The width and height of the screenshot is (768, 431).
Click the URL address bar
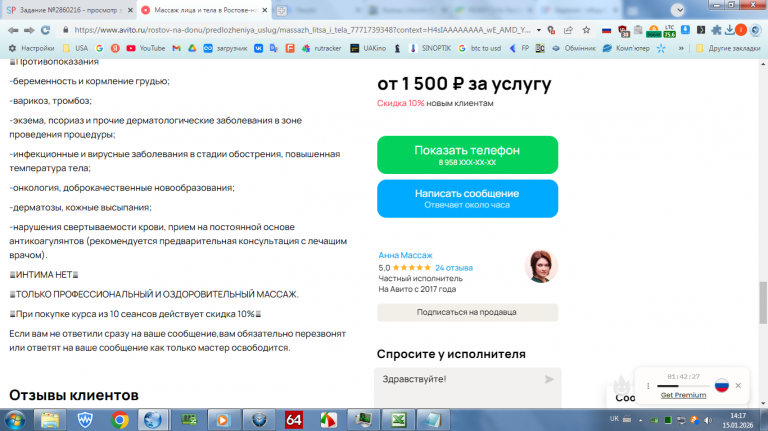pyautogui.click(x=302, y=30)
